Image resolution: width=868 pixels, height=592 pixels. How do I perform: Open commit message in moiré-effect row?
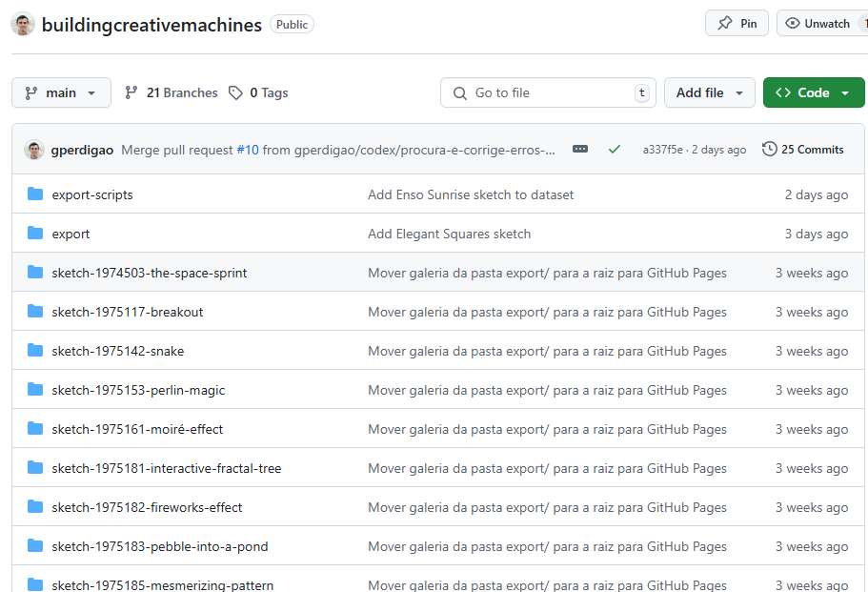pyautogui.click(x=547, y=429)
